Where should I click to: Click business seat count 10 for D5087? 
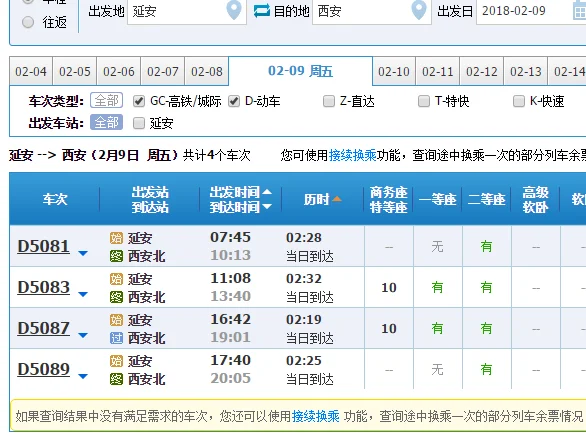tap(389, 329)
